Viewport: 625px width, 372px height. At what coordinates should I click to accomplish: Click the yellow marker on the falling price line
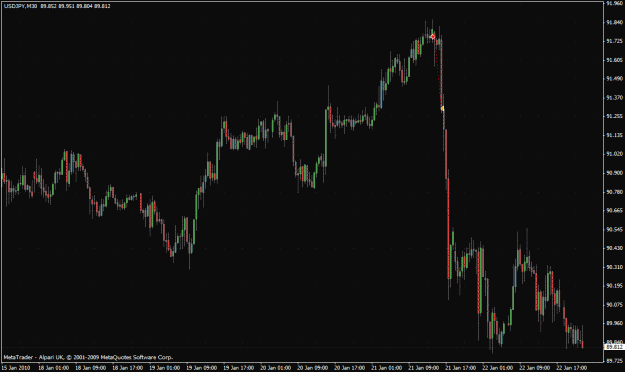[x=442, y=108]
